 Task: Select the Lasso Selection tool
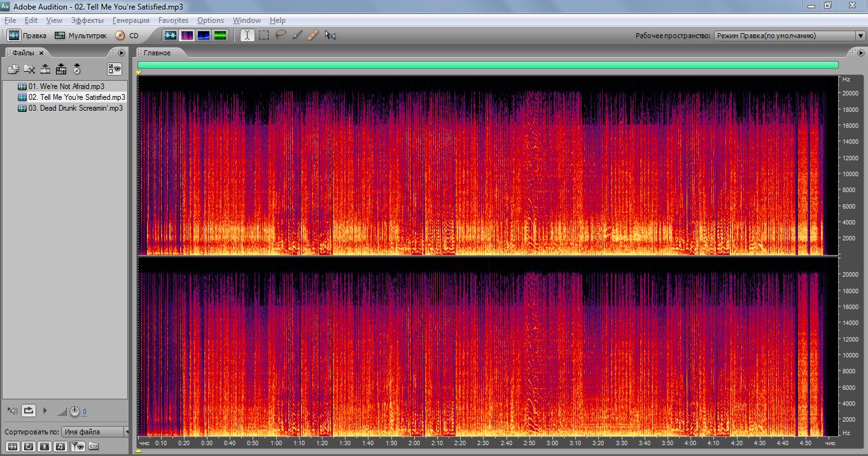pyautogui.click(x=280, y=36)
